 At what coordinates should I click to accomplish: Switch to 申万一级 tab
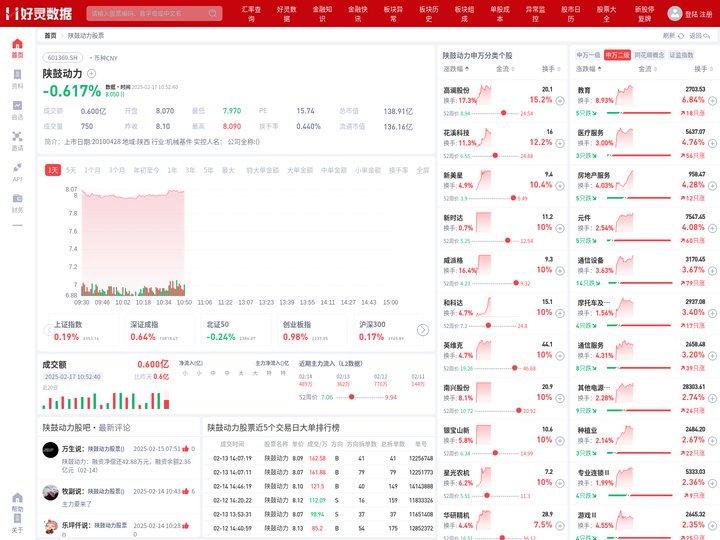(588, 55)
